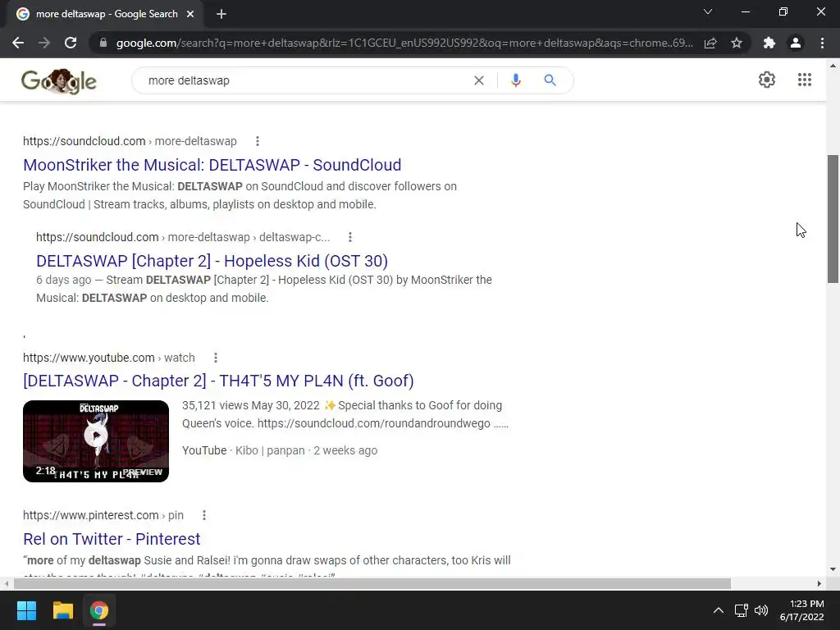Open 'MoonStriker the Musical: DELTASWAP - SoundCloud'
The width and height of the screenshot is (840, 630).
tap(212, 165)
